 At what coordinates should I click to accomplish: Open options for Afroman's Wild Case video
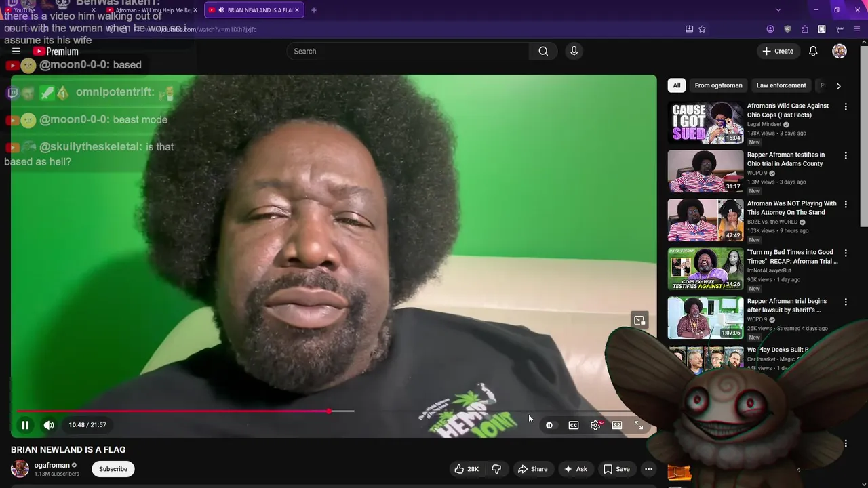pyautogui.click(x=846, y=106)
